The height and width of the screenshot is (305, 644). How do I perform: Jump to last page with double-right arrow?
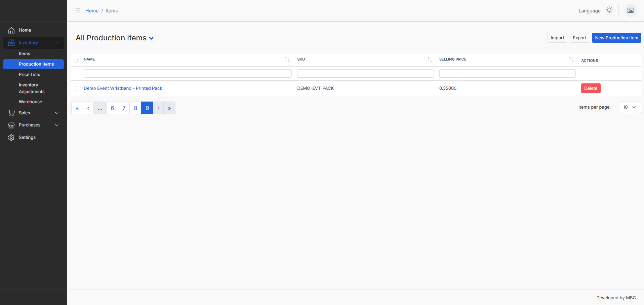tap(169, 108)
